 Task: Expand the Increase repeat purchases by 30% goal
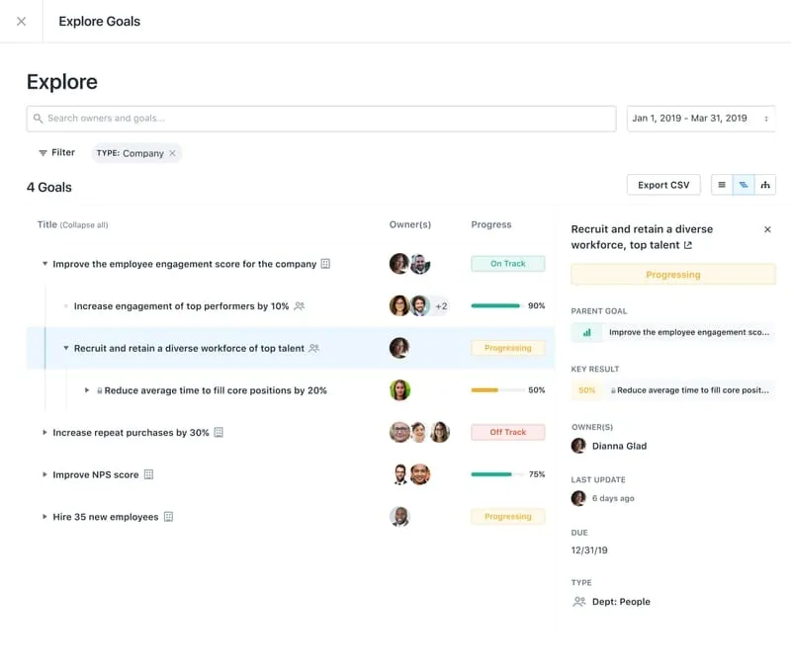[x=44, y=433]
